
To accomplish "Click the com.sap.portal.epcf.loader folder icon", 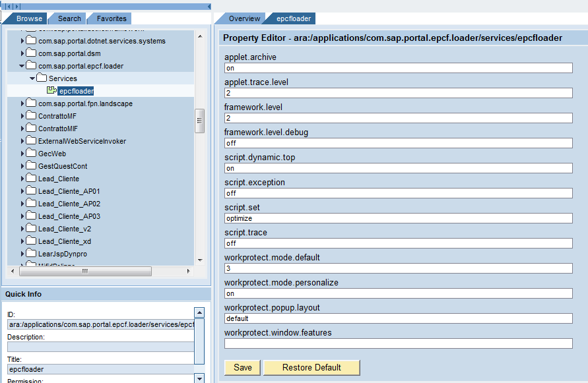I will tap(31, 65).
